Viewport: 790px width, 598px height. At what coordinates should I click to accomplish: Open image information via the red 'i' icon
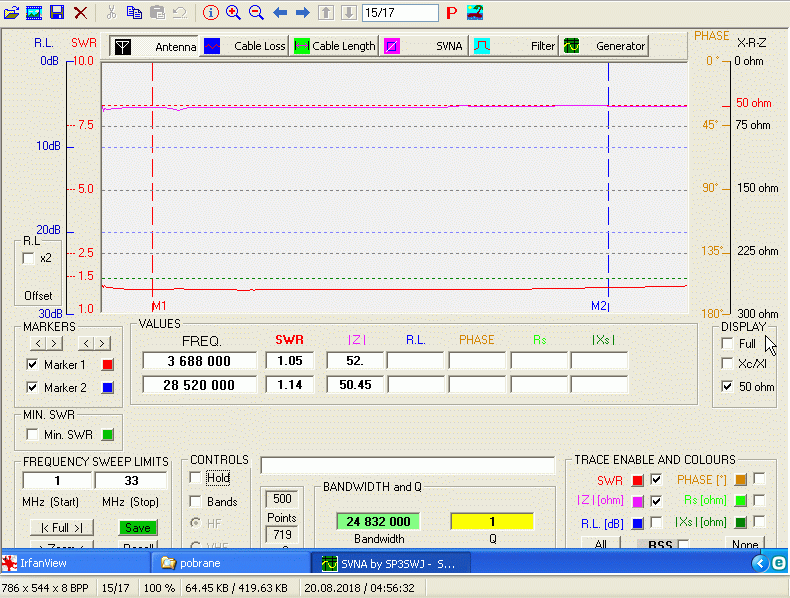[x=210, y=13]
